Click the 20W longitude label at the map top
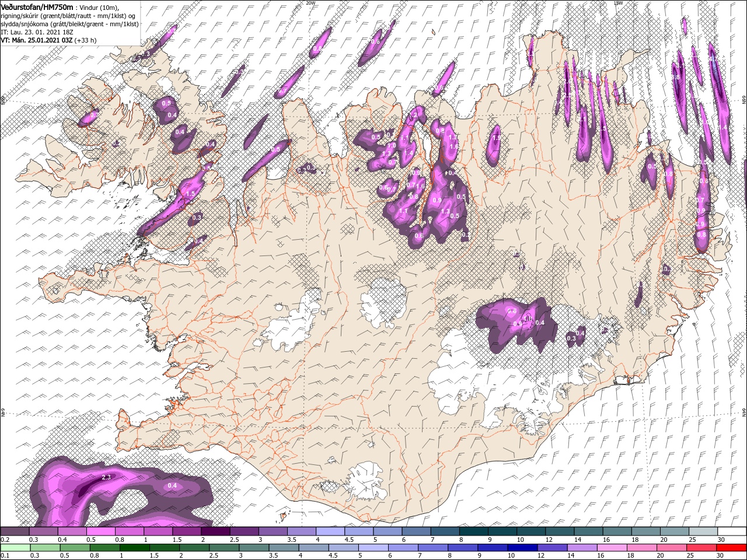The image size is (747, 560). click(310, 2)
